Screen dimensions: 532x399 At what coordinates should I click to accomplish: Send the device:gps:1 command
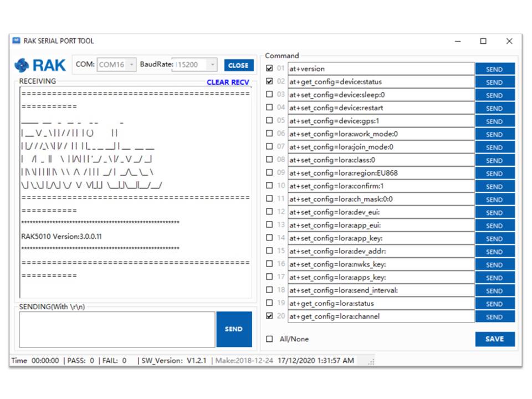coord(495,121)
